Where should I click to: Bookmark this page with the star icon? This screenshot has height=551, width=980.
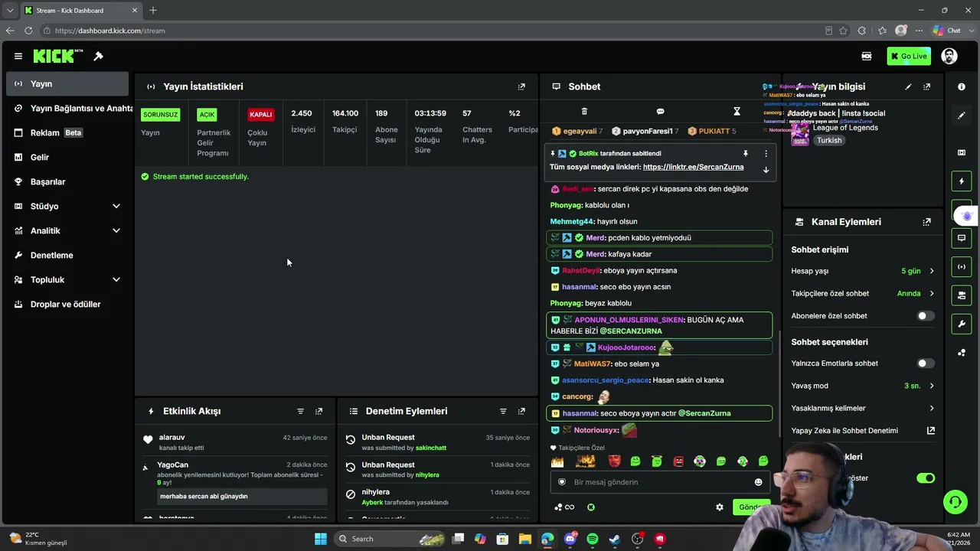tap(843, 31)
